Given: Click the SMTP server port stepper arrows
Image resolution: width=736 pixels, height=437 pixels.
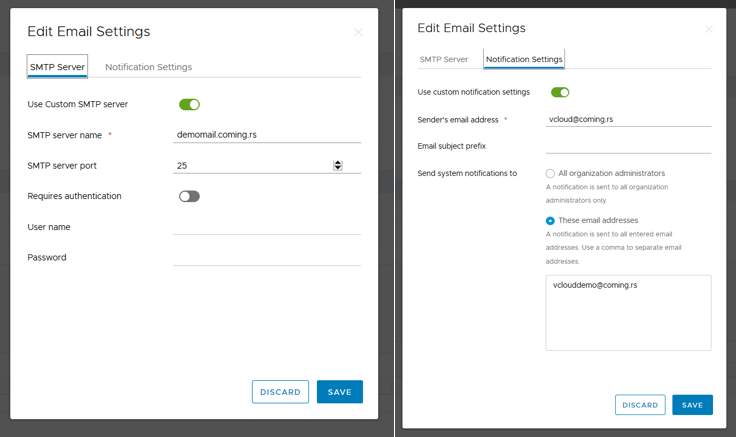Looking at the screenshot, I should (338, 166).
